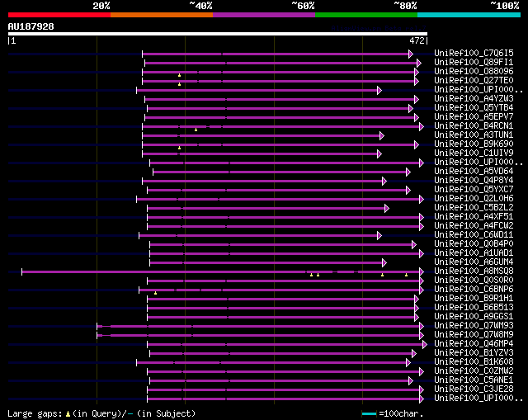The width and height of the screenshot is (528, 420).
Task: Click label UniRef100_Q2L0H6
Action: pyautogui.click(x=474, y=198)
